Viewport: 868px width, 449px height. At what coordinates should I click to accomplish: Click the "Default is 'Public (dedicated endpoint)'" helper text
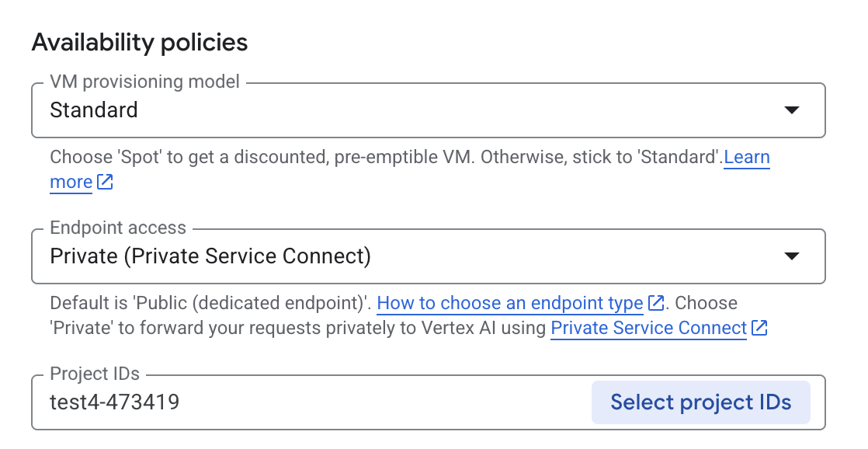tap(210, 303)
